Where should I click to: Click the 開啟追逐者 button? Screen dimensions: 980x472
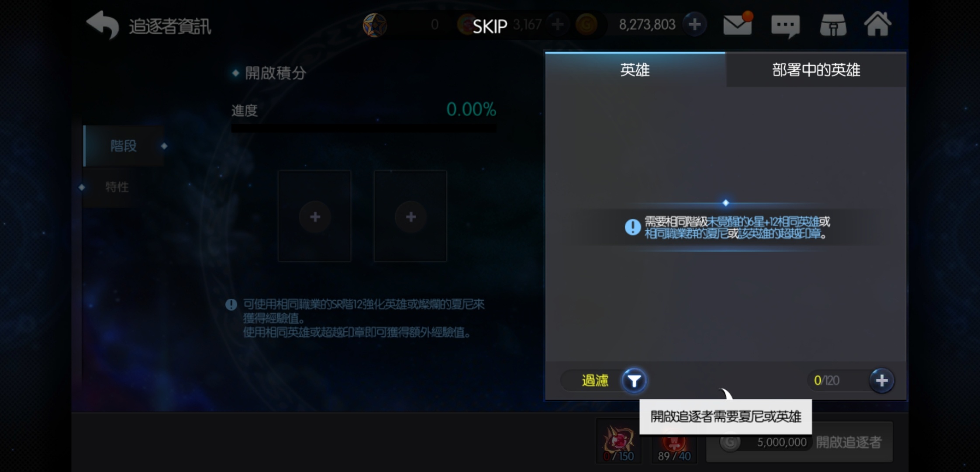tap(799, 442)
